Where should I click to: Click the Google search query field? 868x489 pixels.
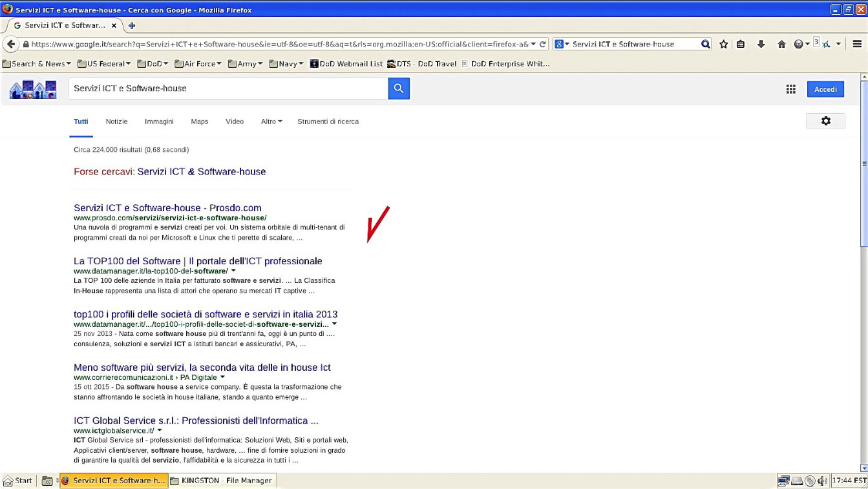[228, 88]
